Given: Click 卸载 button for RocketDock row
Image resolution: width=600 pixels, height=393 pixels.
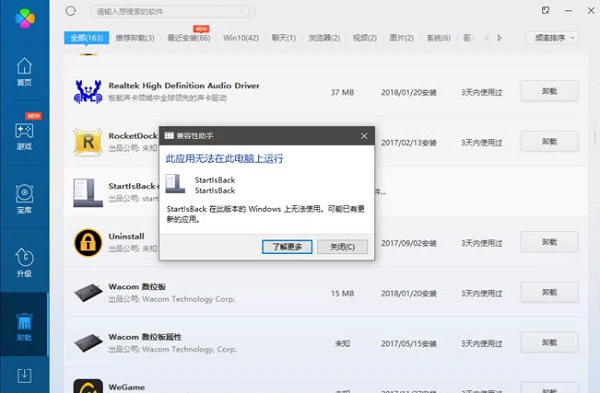Looking at the screenshot, I should click(x=549, y=142).
